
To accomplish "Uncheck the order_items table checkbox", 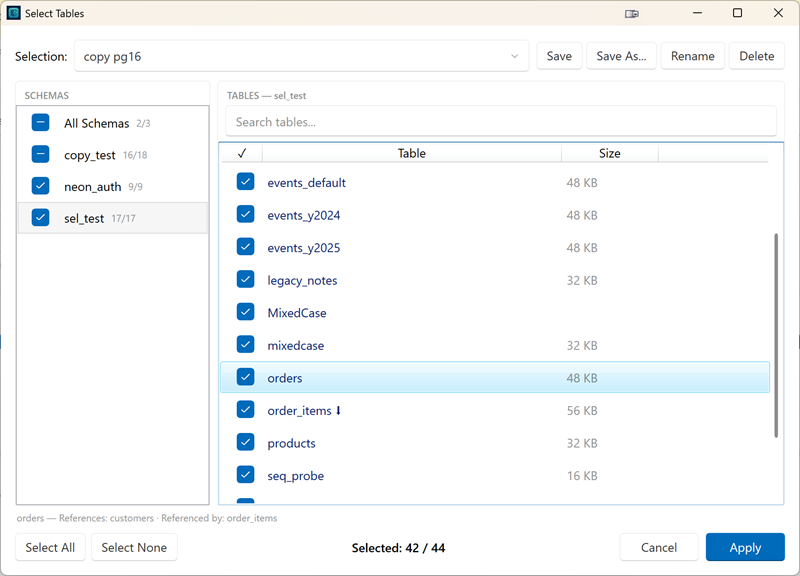I will (x=245, y=410).
